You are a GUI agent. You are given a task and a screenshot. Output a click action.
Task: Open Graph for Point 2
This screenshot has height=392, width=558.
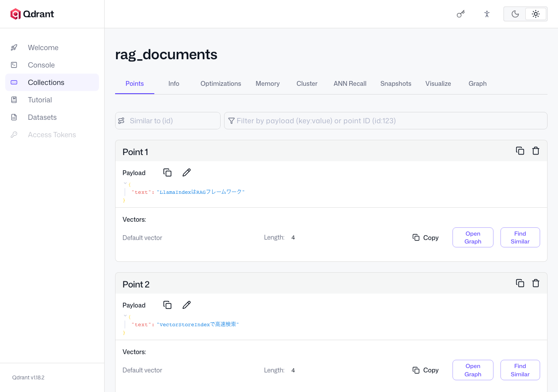pyautogui.click(x=473, y=370)
